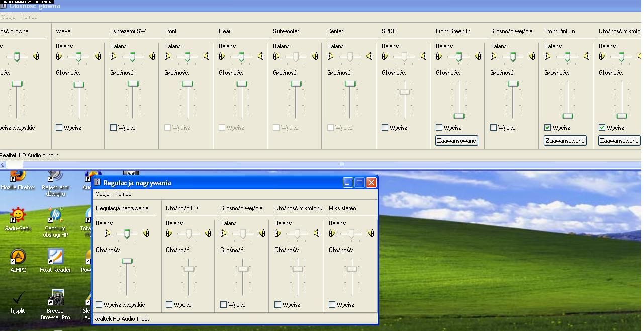Click the Regulacja nagrywania balance slider thumb
This screenshot has width=644, height=331.
[127, 234]
